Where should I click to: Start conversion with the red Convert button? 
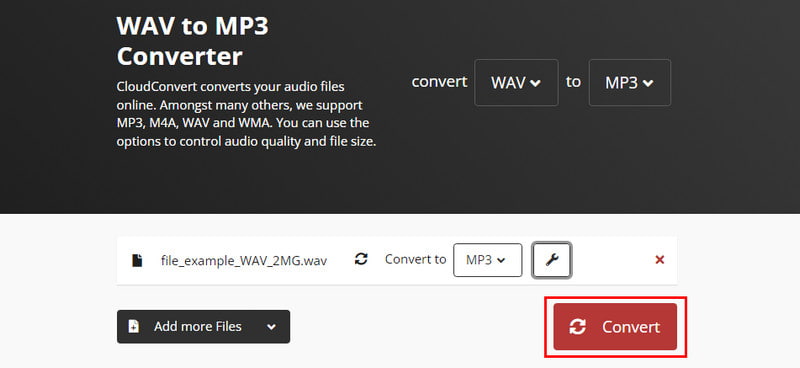pos(615,327)
